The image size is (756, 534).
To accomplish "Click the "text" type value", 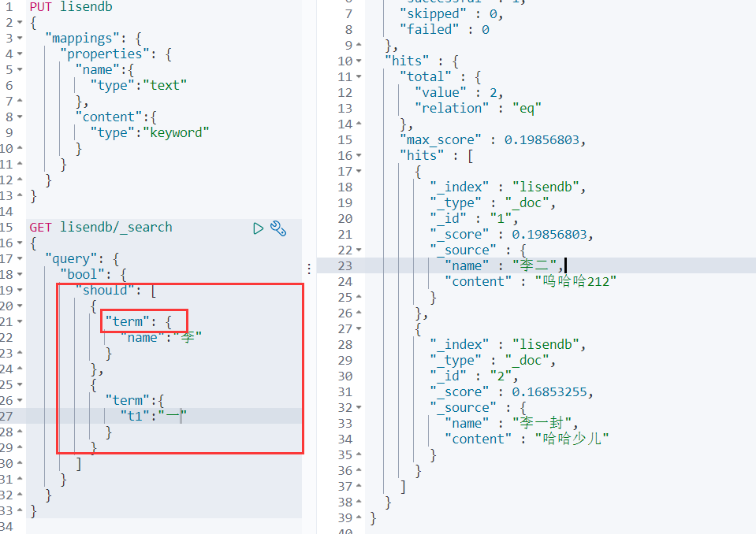I will tap(165, 85).
